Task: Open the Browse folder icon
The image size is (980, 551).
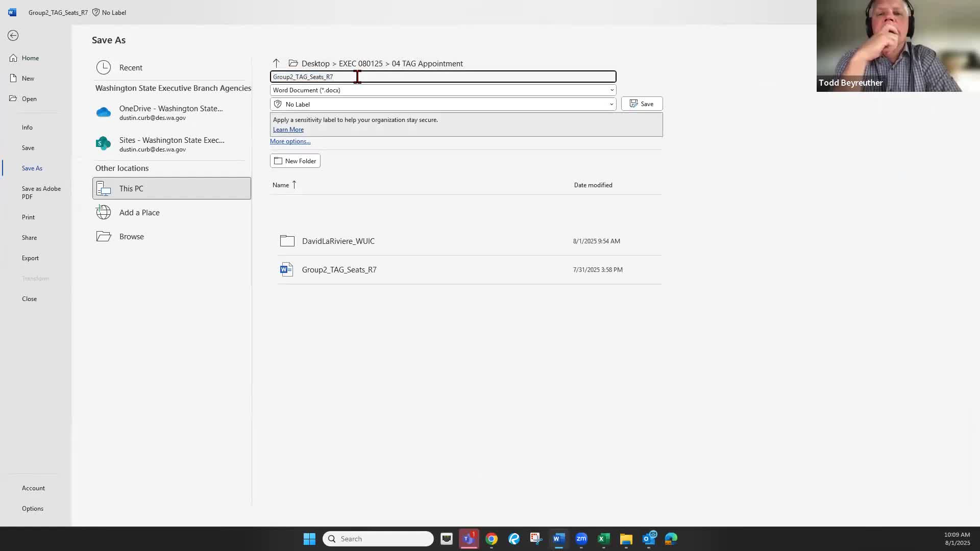Action: click(x=104, y=236)
